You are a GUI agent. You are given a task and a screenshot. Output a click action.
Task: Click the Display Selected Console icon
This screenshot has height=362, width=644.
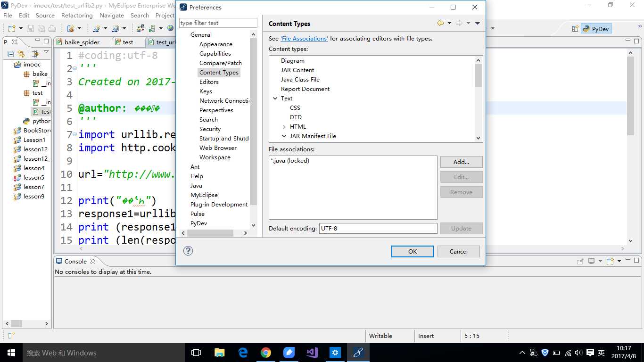pos(591,261)
